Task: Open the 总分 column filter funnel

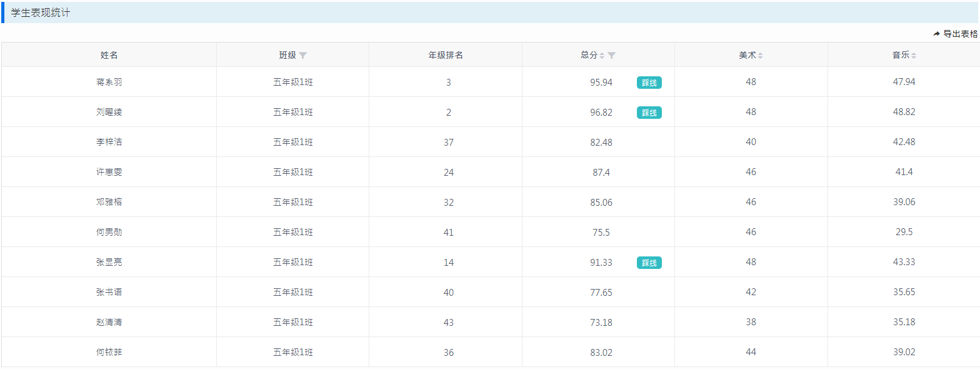Action: pyautogui.click(x=612, y=56)
